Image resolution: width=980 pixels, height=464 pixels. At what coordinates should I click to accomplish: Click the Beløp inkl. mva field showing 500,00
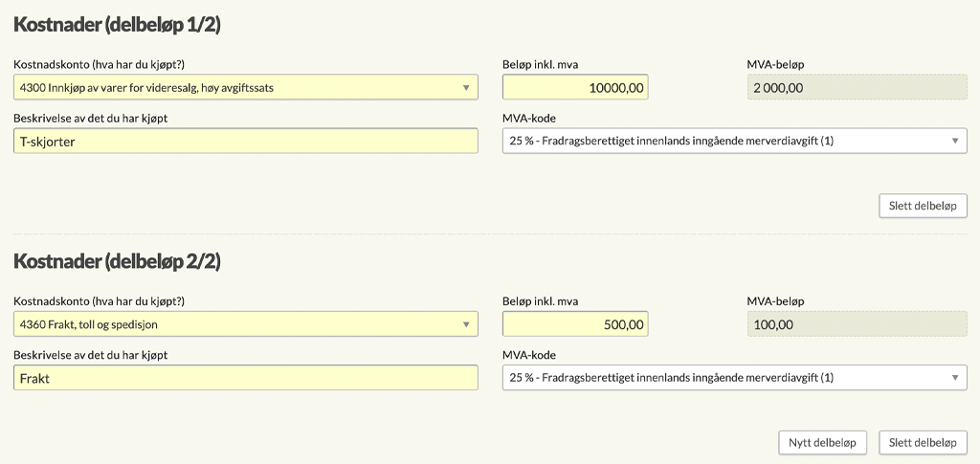click(x=575, y=324)
